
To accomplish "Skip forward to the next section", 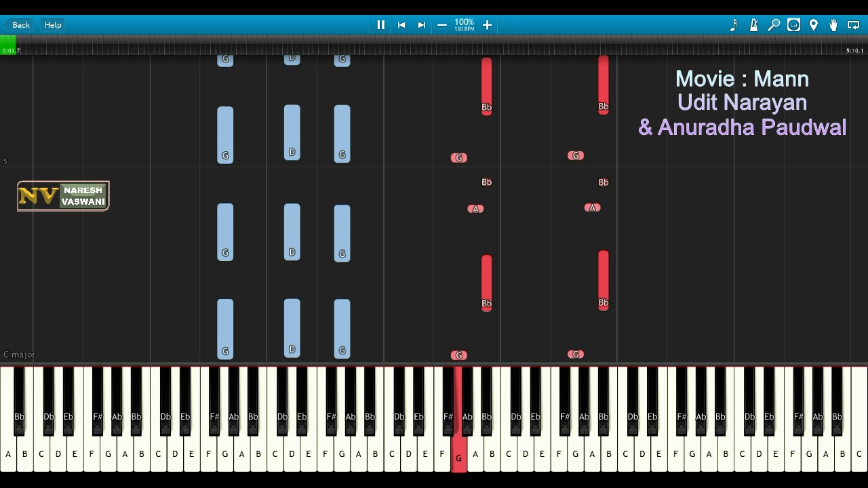I will tap(421, 25).
